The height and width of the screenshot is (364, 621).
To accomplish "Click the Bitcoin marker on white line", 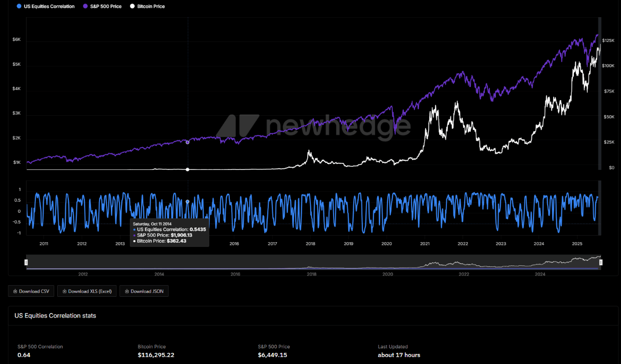I will coord(188,169).
